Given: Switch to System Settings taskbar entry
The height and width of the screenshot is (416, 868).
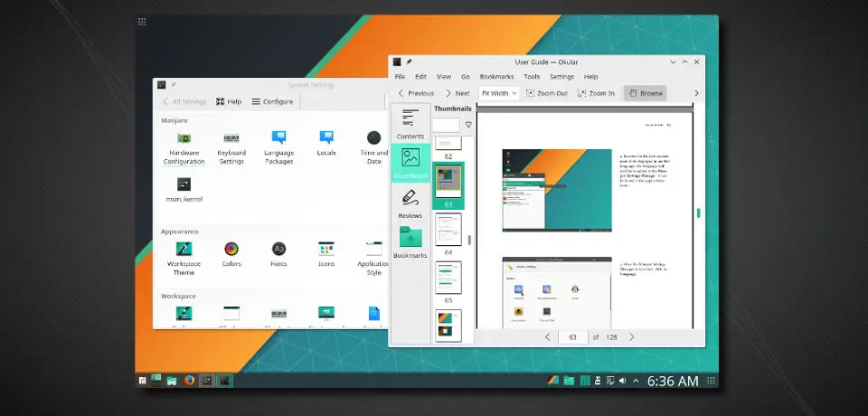Looking at the screenshot, I should tap(206, 381).
